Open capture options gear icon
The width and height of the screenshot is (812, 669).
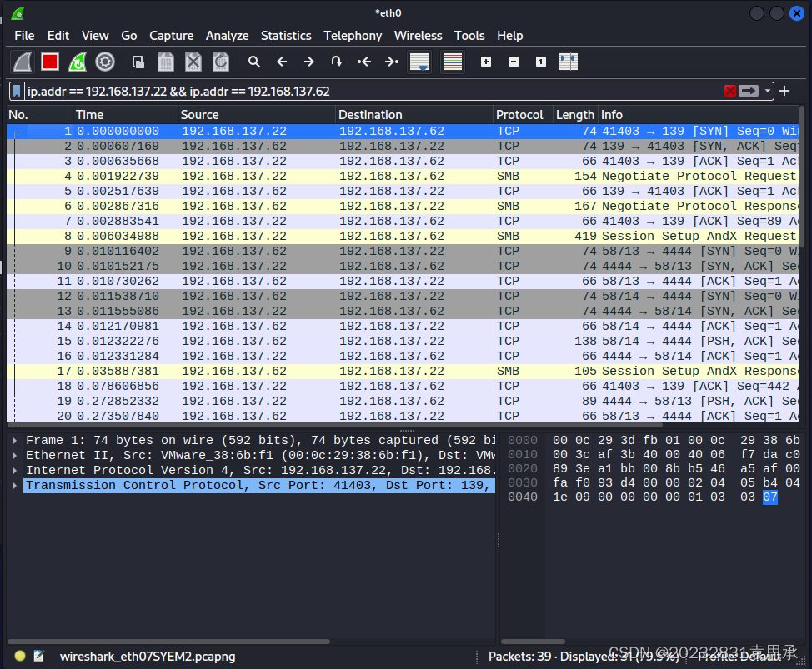point(105,62)
